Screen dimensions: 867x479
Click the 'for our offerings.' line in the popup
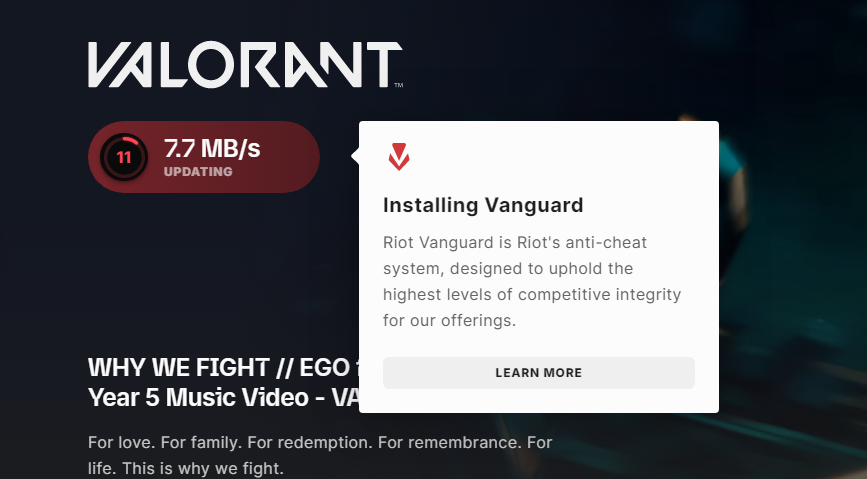[x=449, y=320]
